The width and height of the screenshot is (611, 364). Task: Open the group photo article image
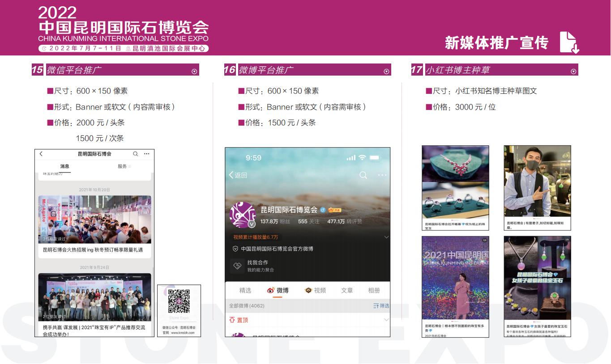coord(94,297)
